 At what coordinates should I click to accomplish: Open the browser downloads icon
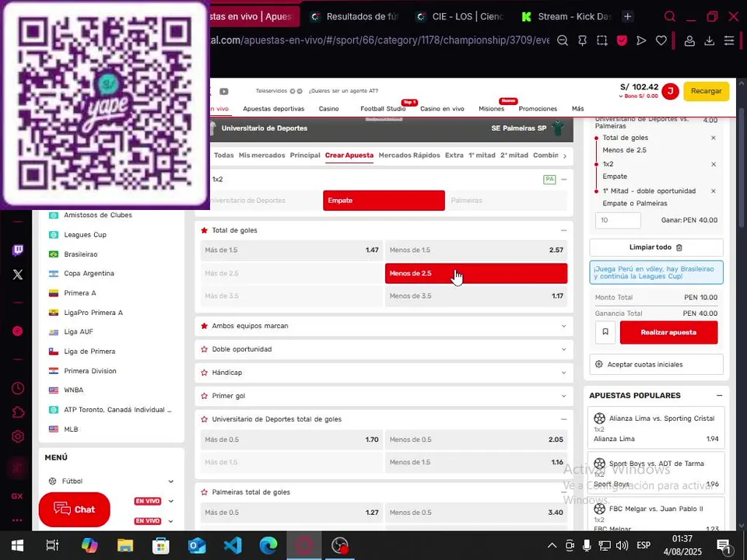point(709,41)
